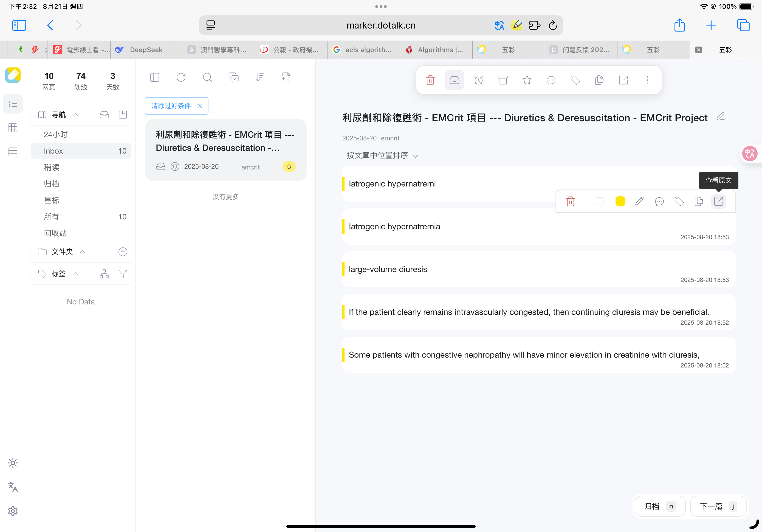
Task: Select Inbox in navigation
Action: [81, 151]
